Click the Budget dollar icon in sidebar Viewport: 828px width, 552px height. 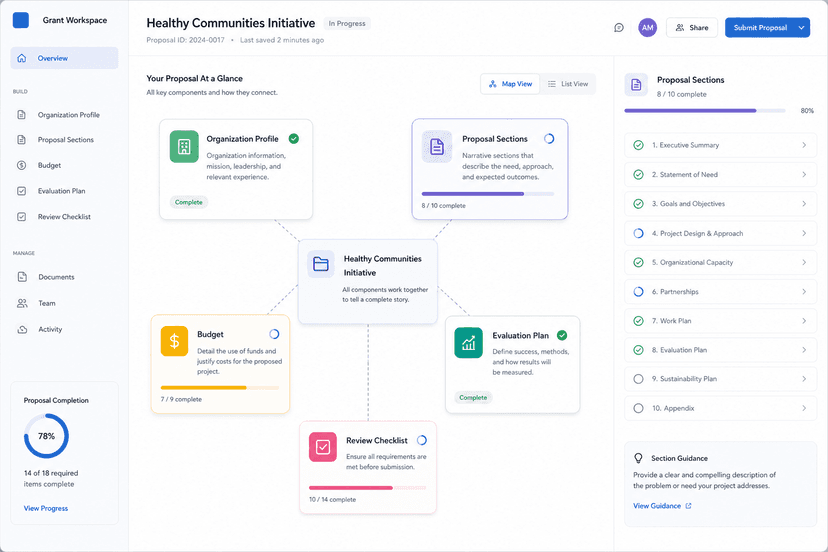pos(22,165)
